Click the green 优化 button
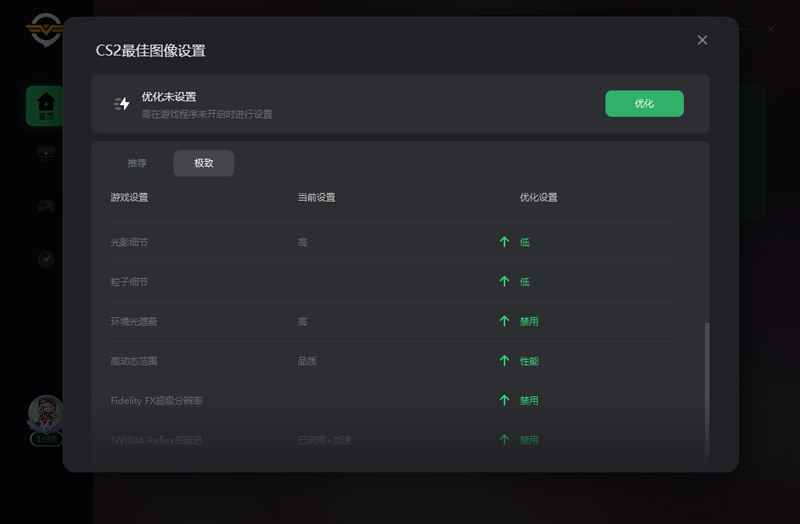 click(x=644, y=104)
